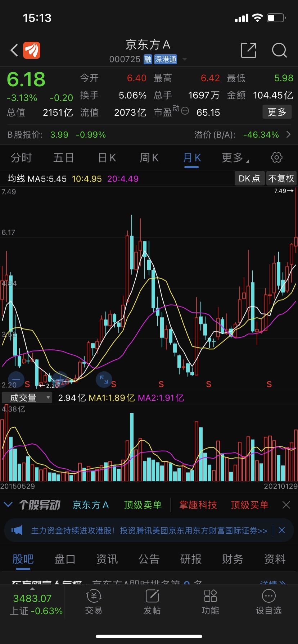
Task: Tap the 更多 quote details button
Action: [277, 112]
